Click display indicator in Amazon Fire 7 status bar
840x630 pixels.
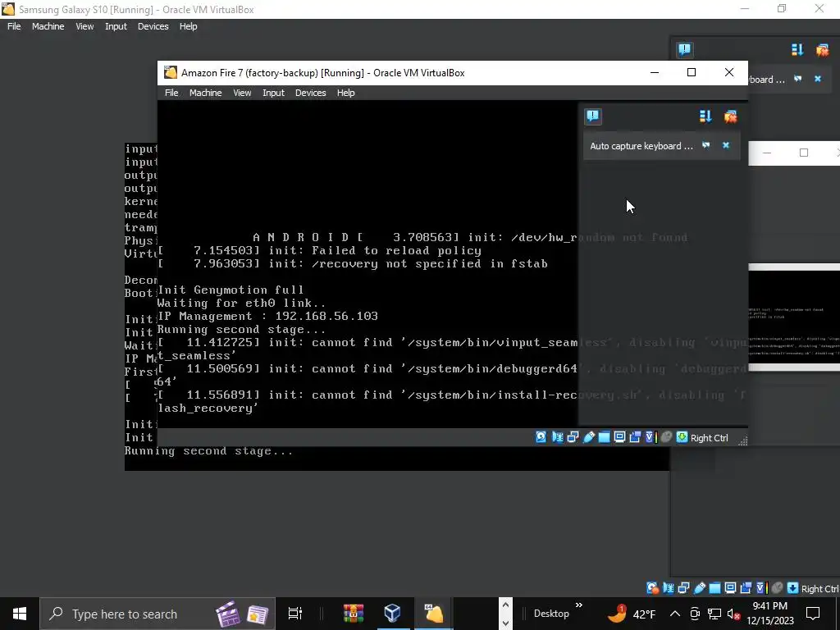pos(619,437)
